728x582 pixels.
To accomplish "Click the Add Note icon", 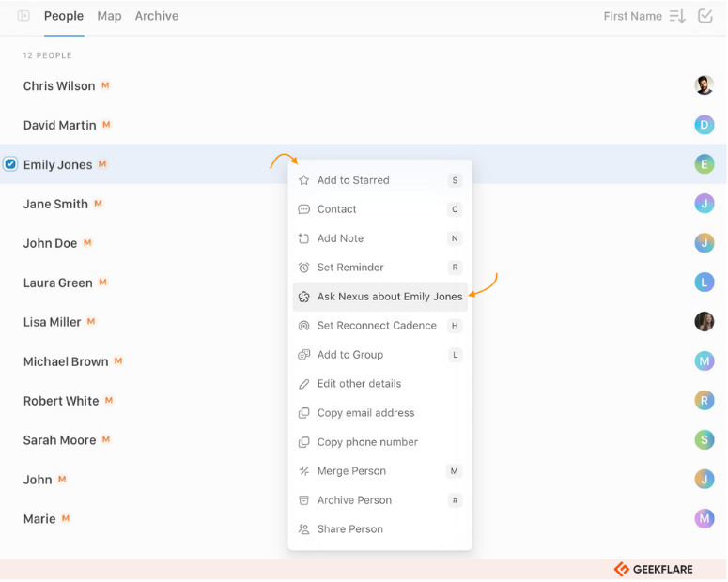I will (x=303, y=238).
